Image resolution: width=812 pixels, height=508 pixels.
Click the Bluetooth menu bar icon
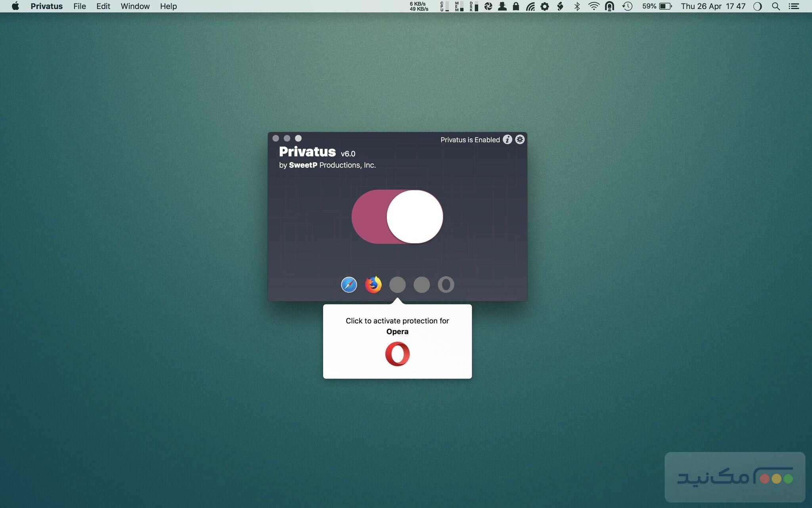tap(577, 6)
